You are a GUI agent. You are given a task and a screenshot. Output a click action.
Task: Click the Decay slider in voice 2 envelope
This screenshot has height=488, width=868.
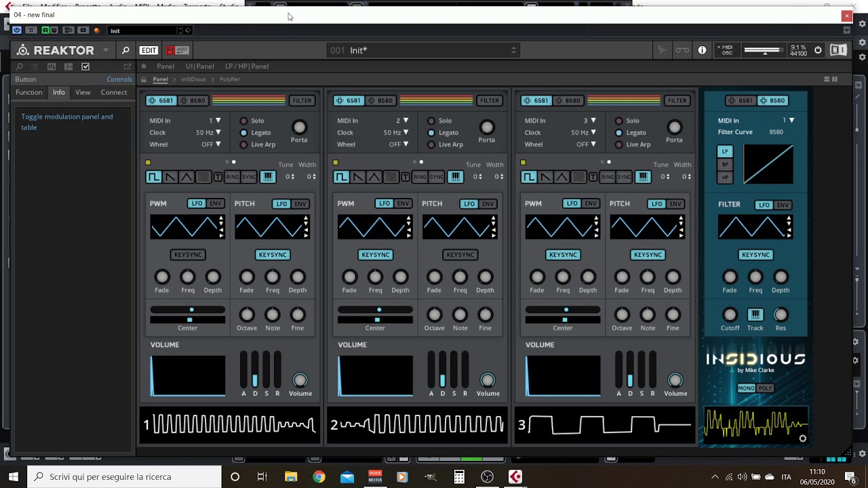(443, 369)
